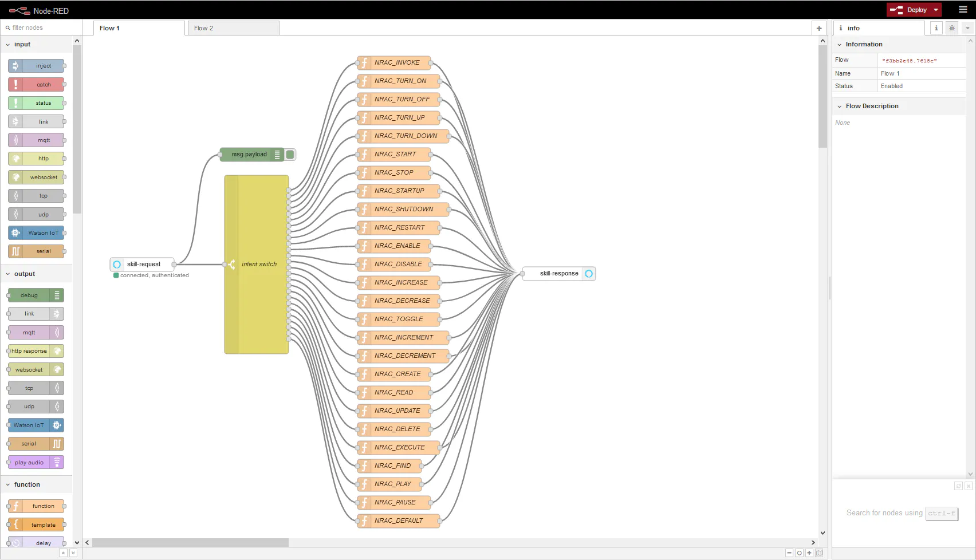Open the info sidebar tab
The height and width of the screenshot is (560, 976).
(x=879, y=28)
